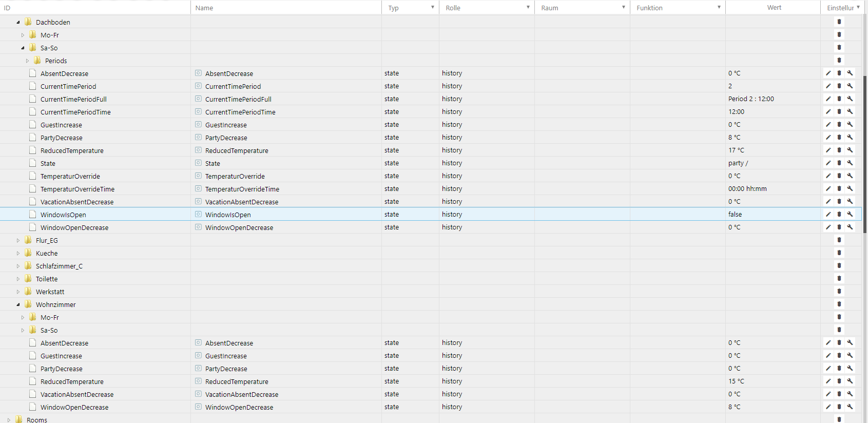Image resolution: width=868 pixels, height=423 pixels.
Task: Click the Name column filter field
Action: [x=286, y=8]
